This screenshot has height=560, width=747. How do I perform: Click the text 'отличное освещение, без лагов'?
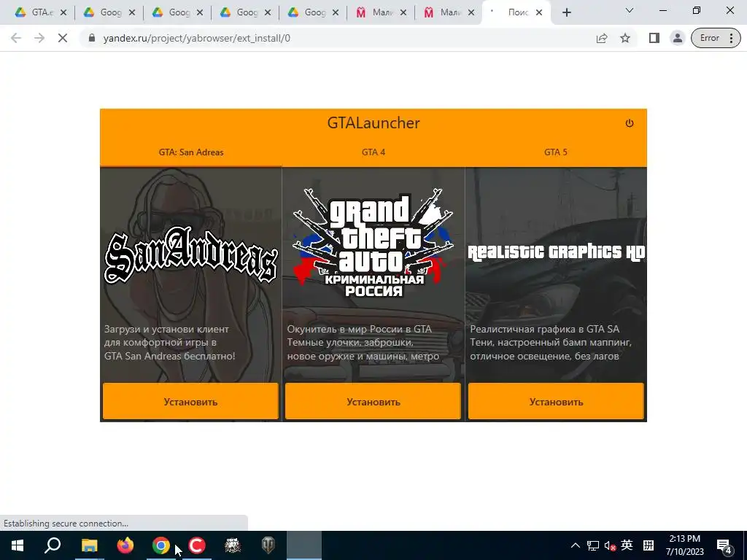click(x=544, y=356)
